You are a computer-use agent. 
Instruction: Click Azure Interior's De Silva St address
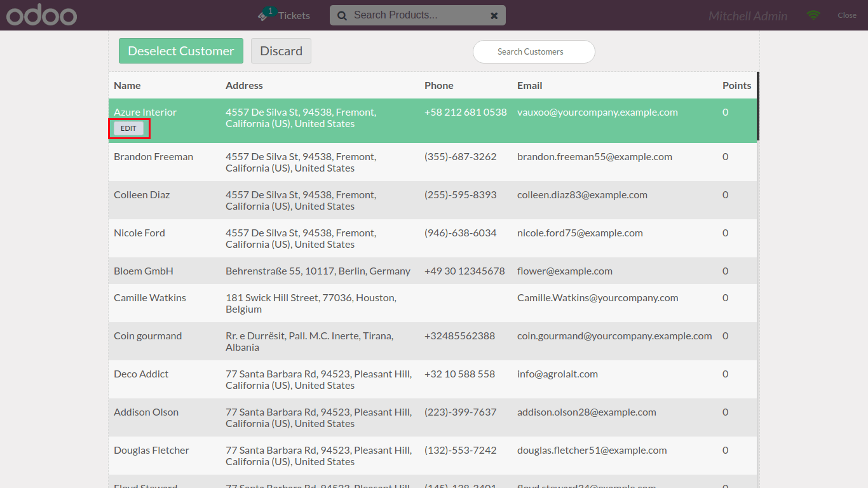301,118
